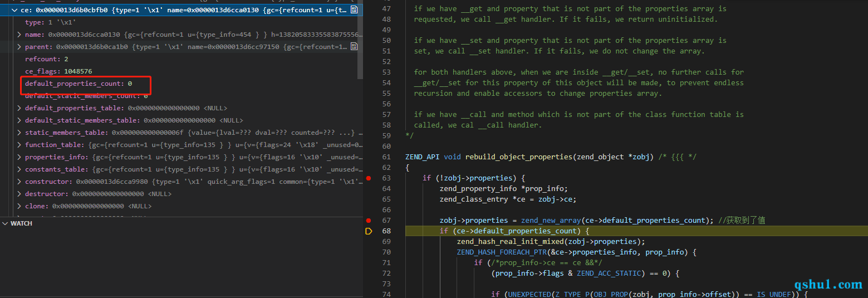This screenshot has width=868, height=298.
Task: Expand default_properties_table node
Action: point(19,108)
